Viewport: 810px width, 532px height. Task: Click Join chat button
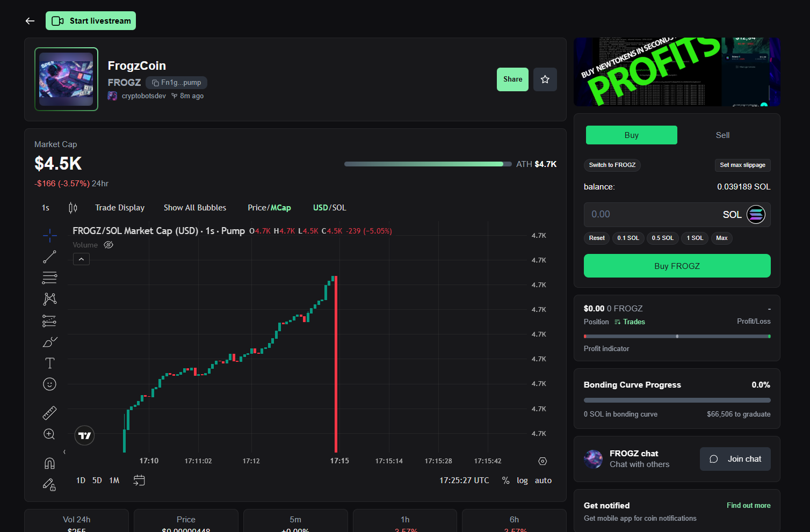coord(735,459)
